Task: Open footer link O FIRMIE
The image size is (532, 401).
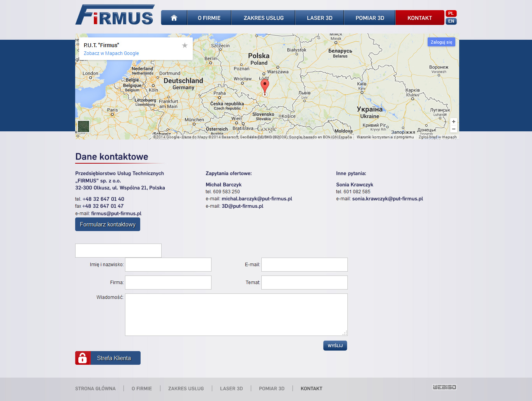Action: point(142,389)
